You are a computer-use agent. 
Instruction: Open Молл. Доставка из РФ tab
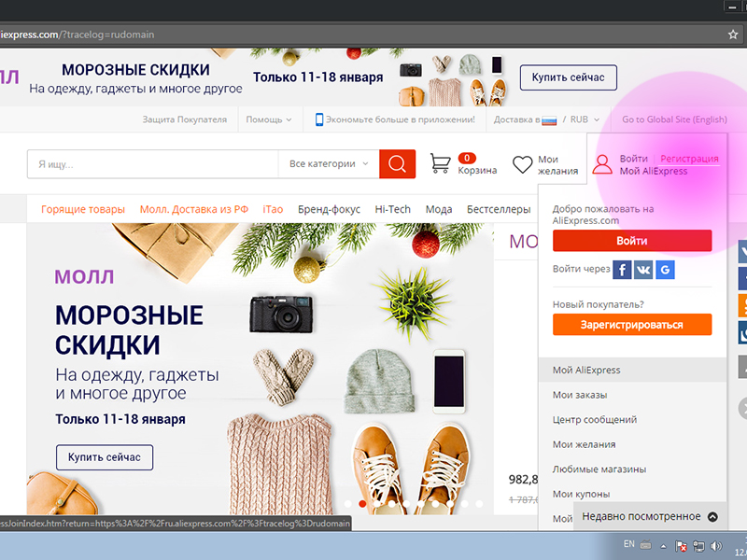click(x=194, y=209)
